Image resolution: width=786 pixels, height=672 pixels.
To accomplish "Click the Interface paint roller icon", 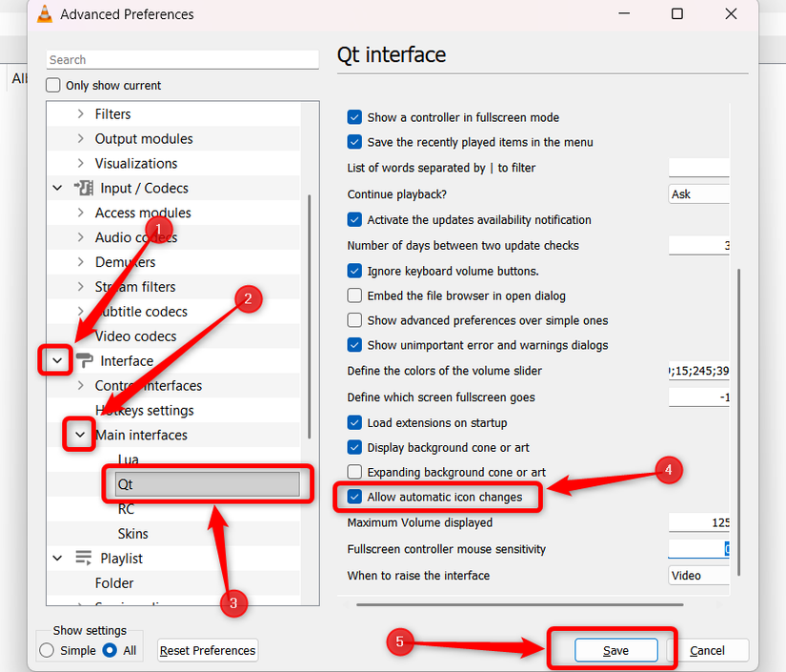I will click(x=84, y=361).
